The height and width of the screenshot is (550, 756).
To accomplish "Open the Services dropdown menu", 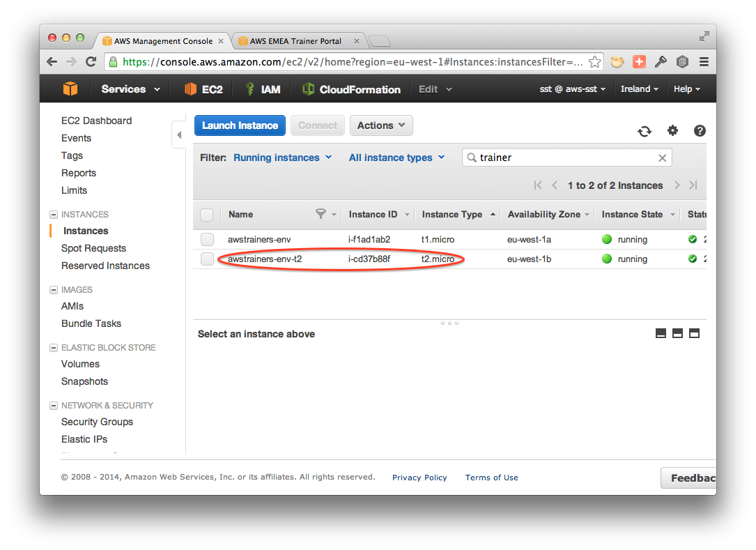I will click(131, 89).
